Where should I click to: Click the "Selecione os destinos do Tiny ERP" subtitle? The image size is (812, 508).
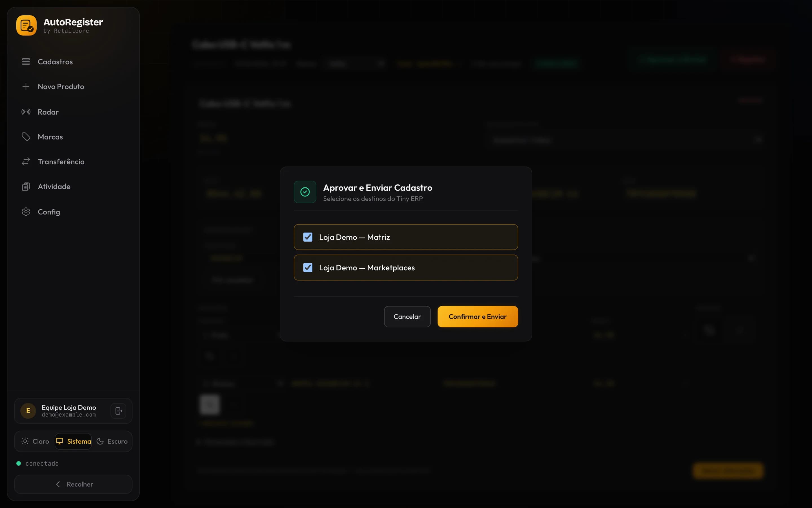373,199
